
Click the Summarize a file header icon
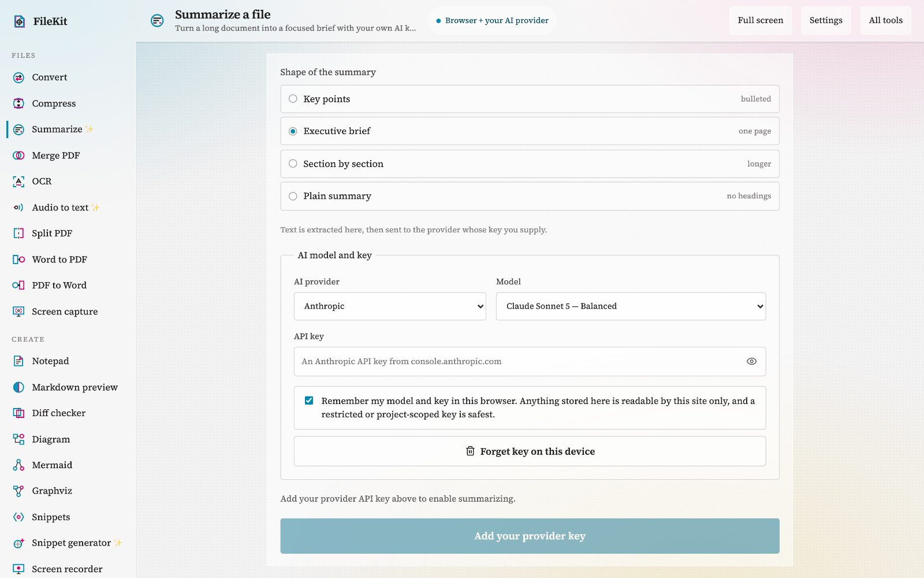(157, 21)
